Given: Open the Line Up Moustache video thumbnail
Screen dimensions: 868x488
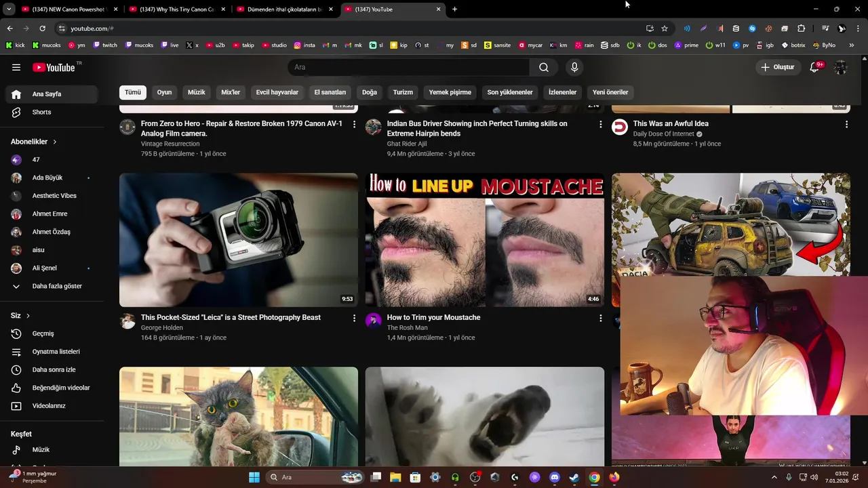Looking at the screenshot, I should [x=485, y=240].
